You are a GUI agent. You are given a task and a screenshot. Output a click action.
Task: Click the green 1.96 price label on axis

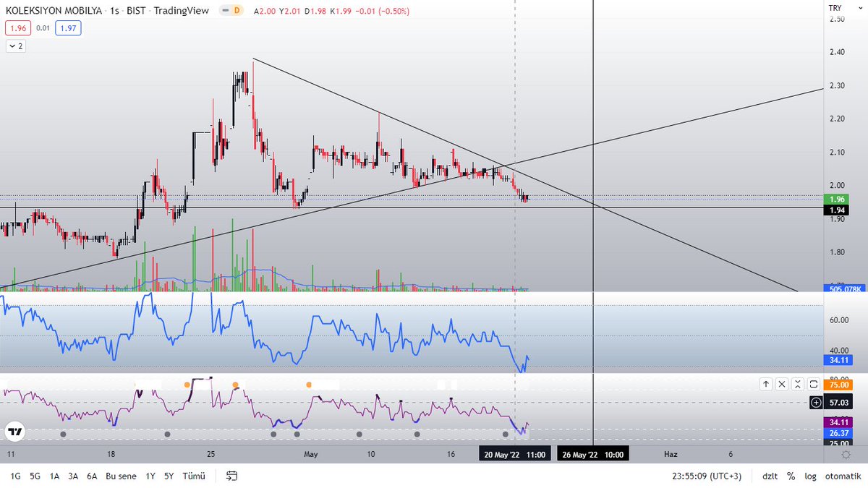838,199
